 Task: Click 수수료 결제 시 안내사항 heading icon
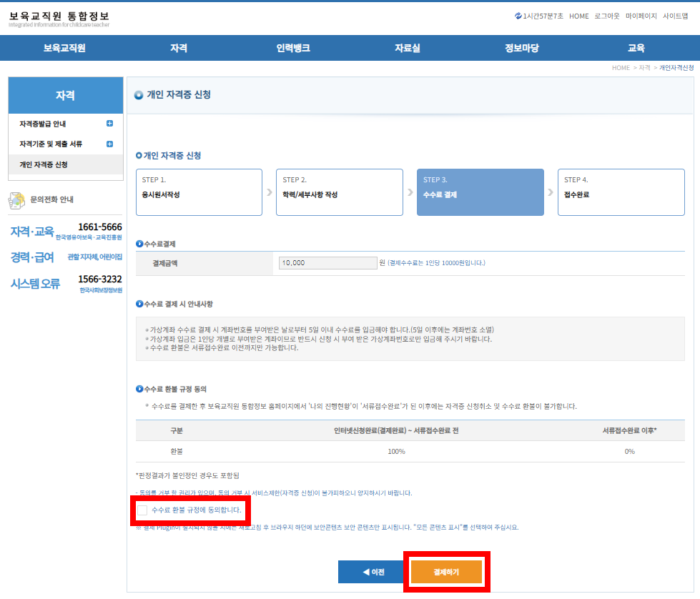[x=139, y=305]
